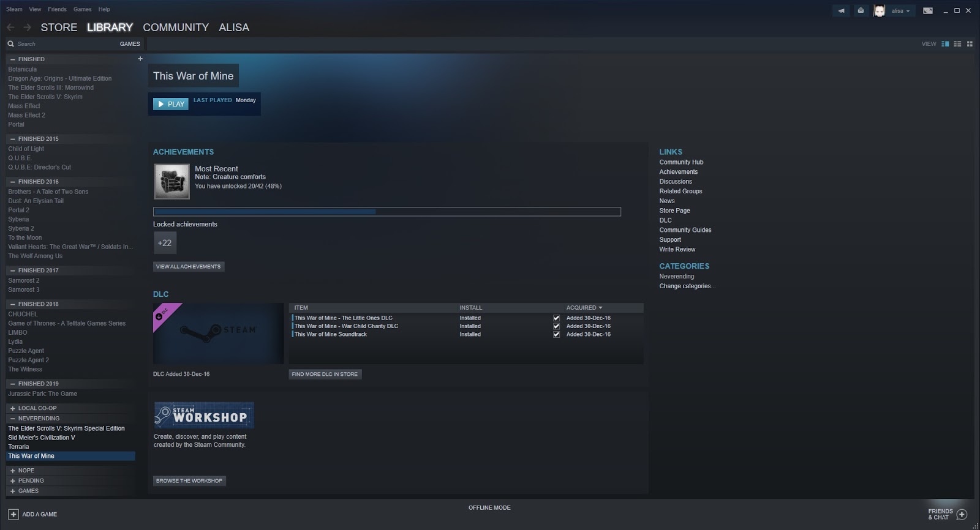Open the Community Hub link
Viewport: 980px width, 530px height.
[681, 162]
